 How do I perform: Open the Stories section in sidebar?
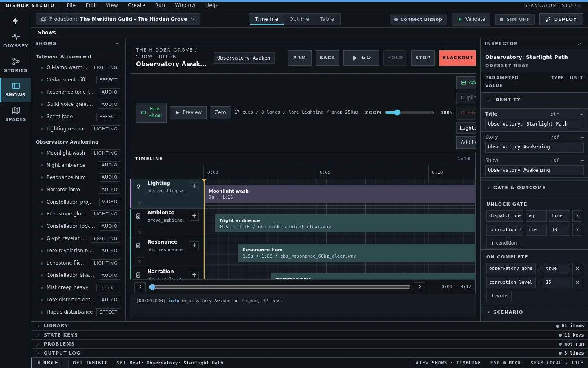[x=16, y=65]
